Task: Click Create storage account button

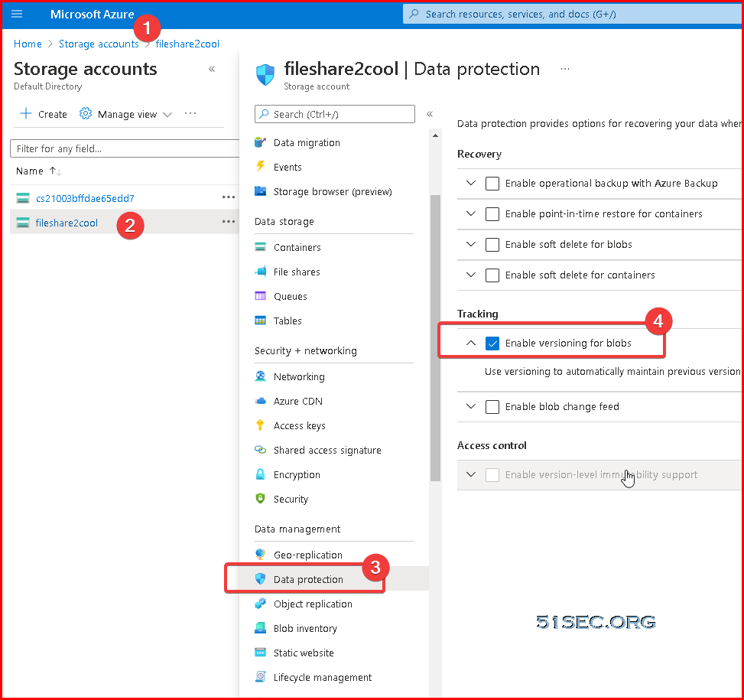Action: (43, 114)
